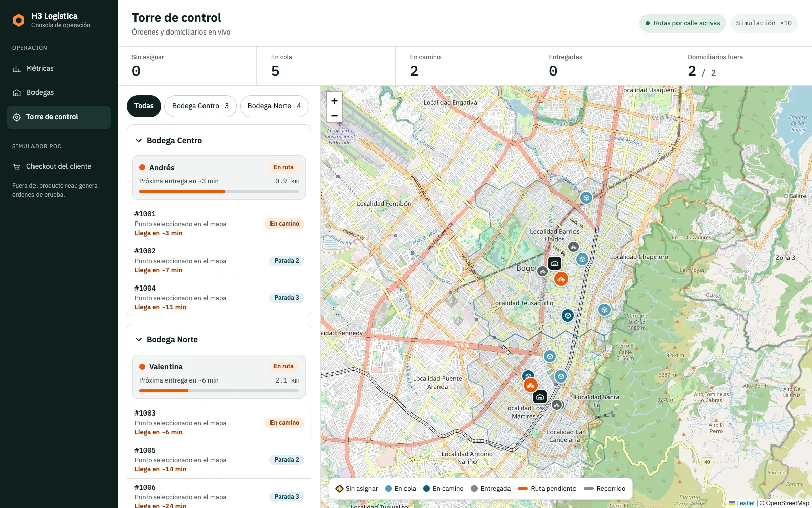Select order #1004

click(219, 298)
